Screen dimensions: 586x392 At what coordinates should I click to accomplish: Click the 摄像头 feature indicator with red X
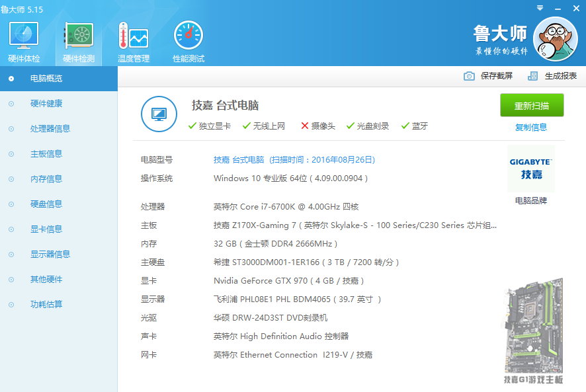318,126
